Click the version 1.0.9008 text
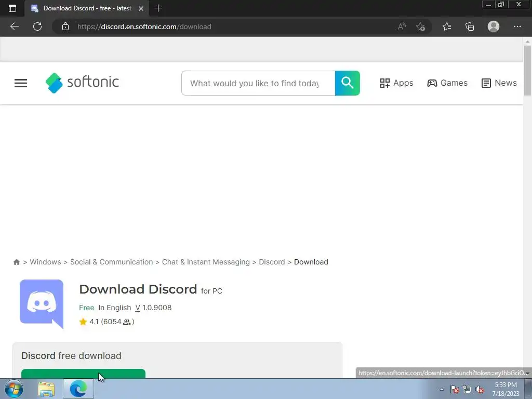The height and width of the screenshot is (399, 532). [153, 308]
